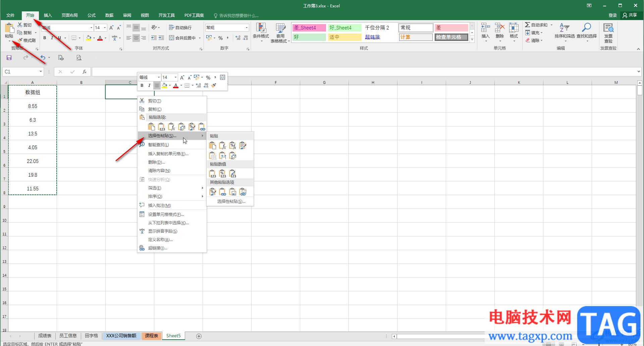Click 选择性粘贴(S)... at the bottom of the submenu

coord(231,201)
